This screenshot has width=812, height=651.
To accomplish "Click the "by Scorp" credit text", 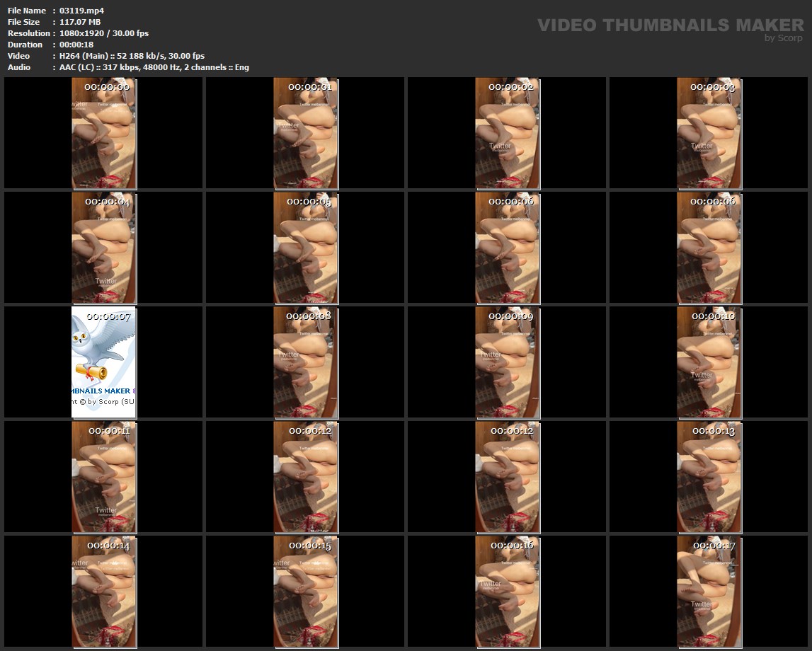I will tap(784, 38).
